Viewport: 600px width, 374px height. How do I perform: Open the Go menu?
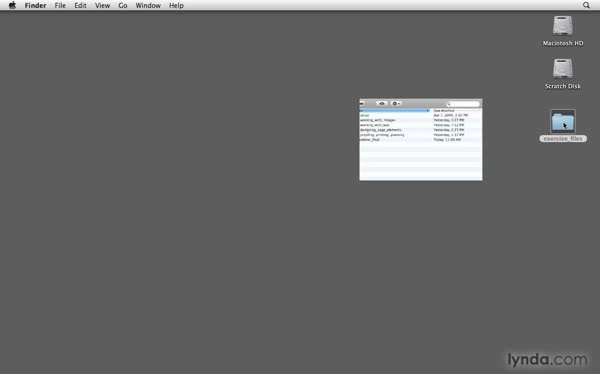(123, 5)
